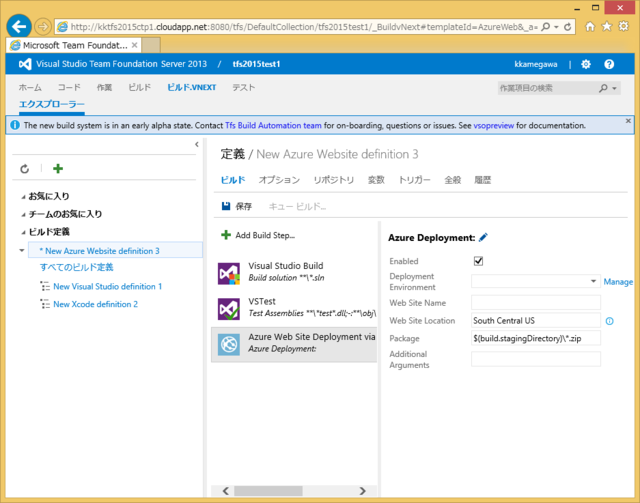Collapse the ビルド定義 tree node
The width and height of the screenshot is (640, 503).
pyautogui.click(x=23, y=233)
